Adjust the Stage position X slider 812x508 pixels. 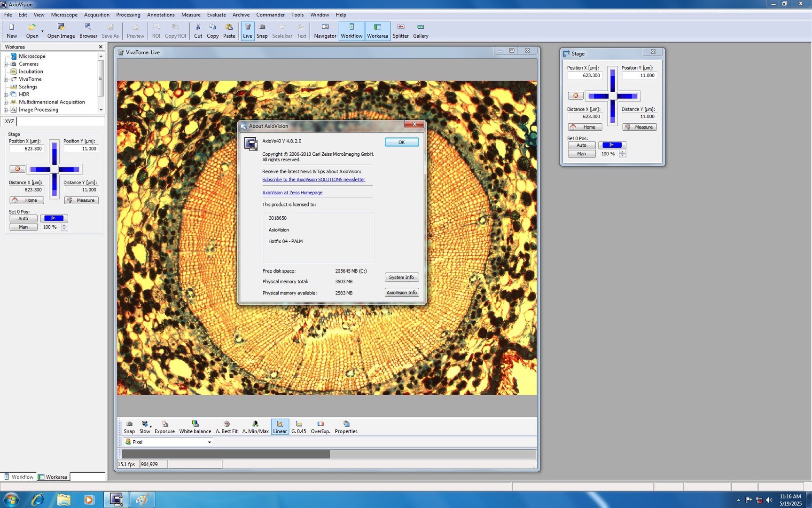612,95
